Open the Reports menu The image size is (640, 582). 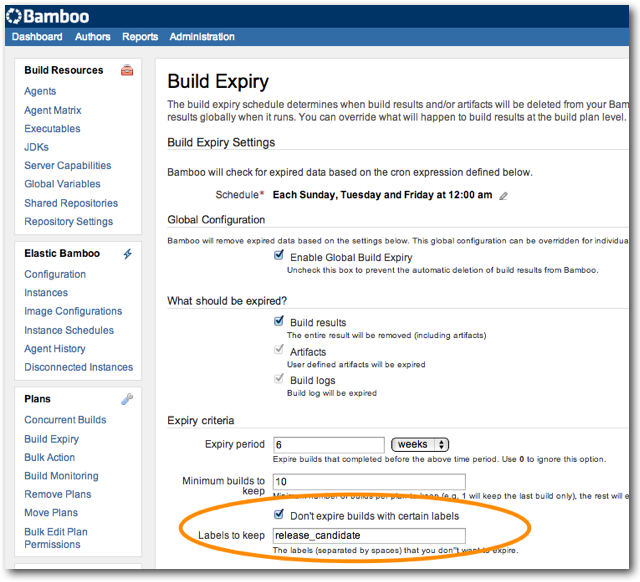pos(140,37)
